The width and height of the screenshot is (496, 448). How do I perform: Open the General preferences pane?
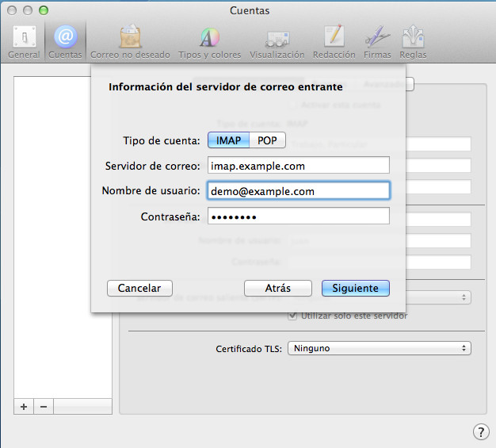point(23,42)
